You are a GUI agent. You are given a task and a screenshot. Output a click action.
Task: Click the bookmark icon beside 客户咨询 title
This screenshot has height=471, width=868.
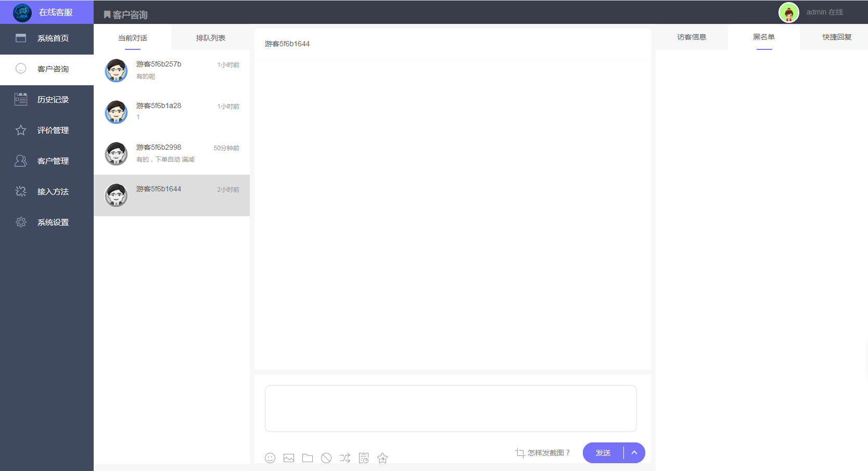107,15
